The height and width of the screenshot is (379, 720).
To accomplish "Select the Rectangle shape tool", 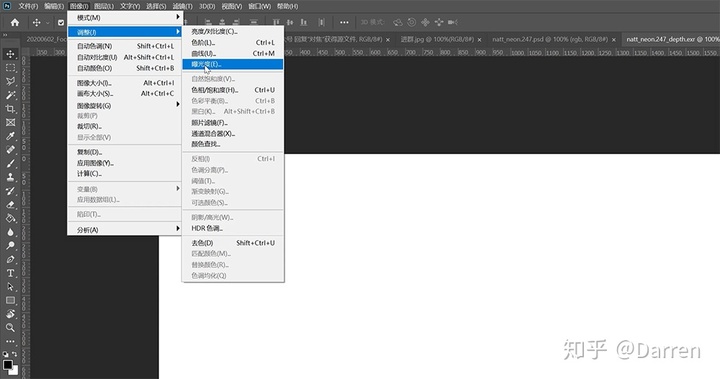I will pyautogui.click(x=10, y=300).
